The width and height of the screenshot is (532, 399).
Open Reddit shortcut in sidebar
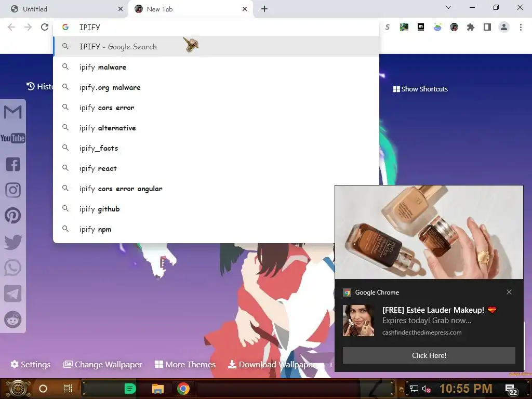(x=13, y=320)
